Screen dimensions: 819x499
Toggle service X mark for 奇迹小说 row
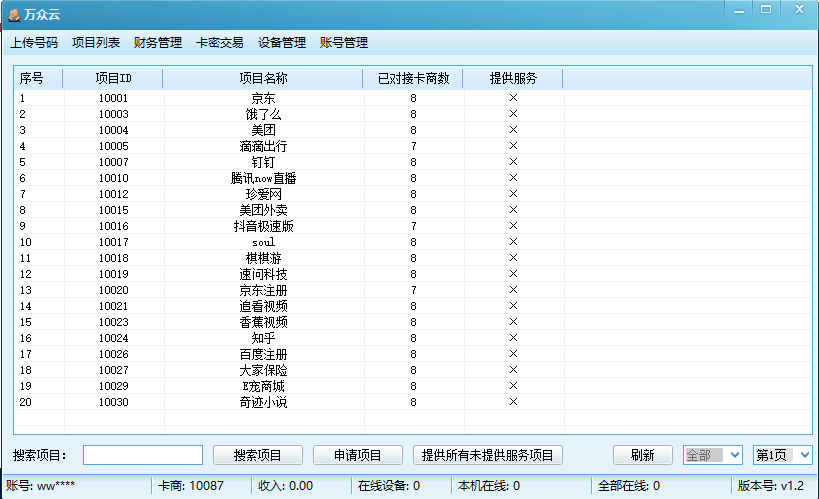513,402
